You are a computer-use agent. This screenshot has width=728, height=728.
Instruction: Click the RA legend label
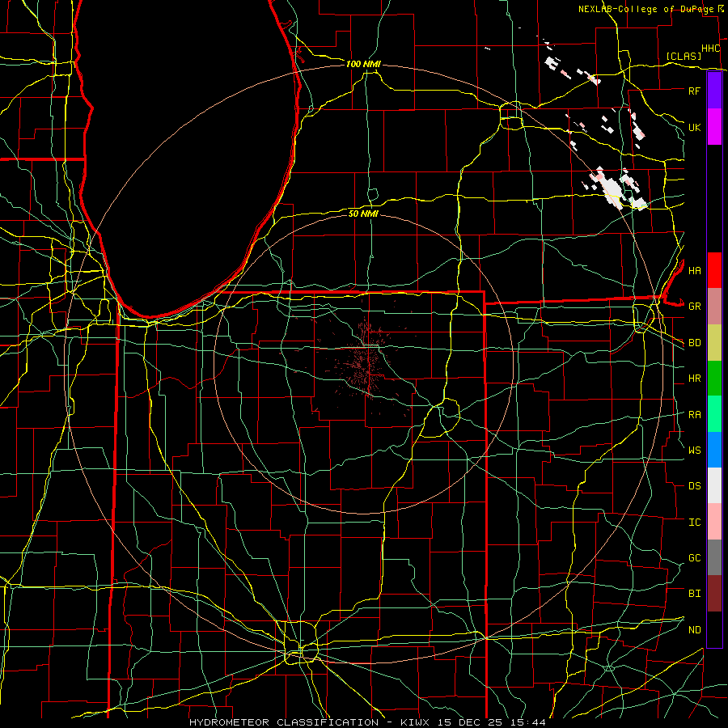[695, 415]
